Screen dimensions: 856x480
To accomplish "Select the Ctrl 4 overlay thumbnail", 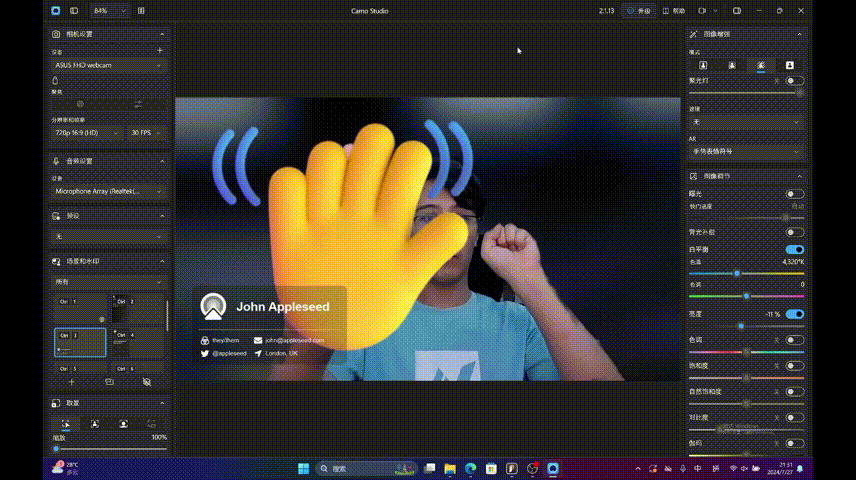I will point(137,341).
